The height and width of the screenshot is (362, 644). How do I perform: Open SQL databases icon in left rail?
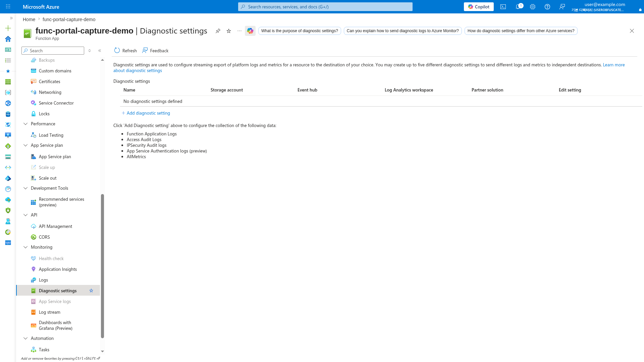[x=8, y=114]
